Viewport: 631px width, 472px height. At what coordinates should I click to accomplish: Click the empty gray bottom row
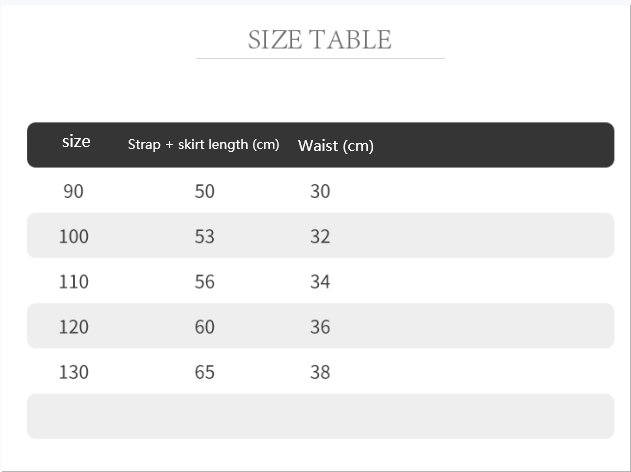click(320, 416)
